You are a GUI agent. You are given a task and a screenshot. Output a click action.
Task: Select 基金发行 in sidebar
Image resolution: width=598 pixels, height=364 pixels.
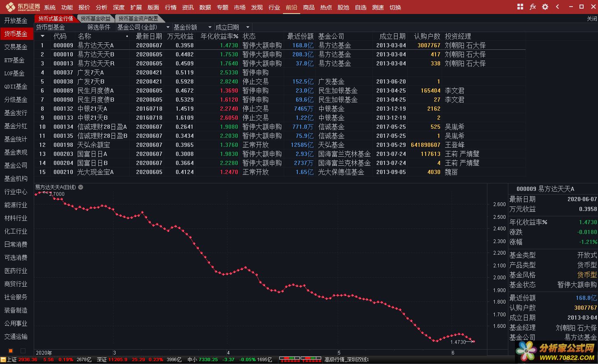click(16, 113)
